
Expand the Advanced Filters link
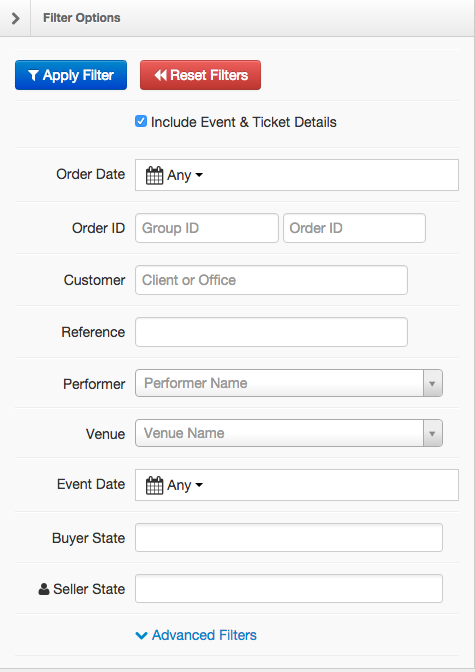tap(204, 635)
